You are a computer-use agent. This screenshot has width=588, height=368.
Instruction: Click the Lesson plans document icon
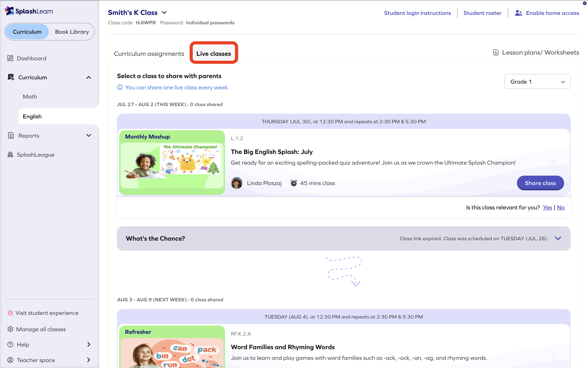click(496, 53)
